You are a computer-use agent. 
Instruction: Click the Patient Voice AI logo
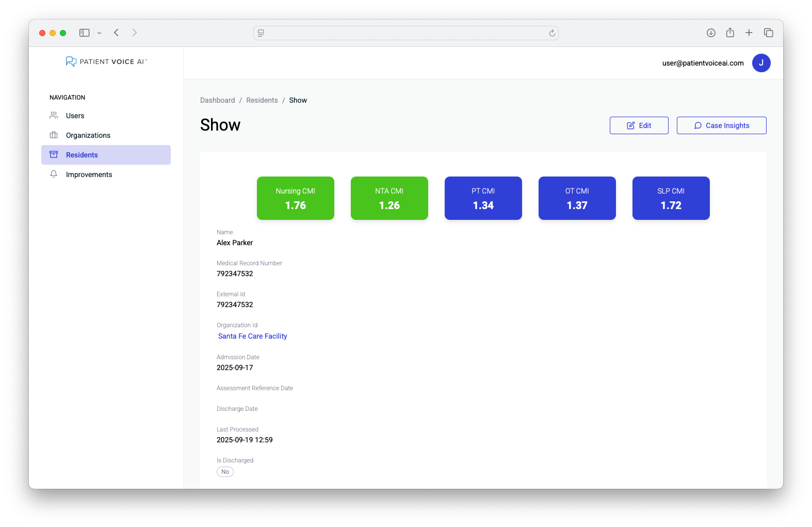pyautogui.click(x=106, y=61)
